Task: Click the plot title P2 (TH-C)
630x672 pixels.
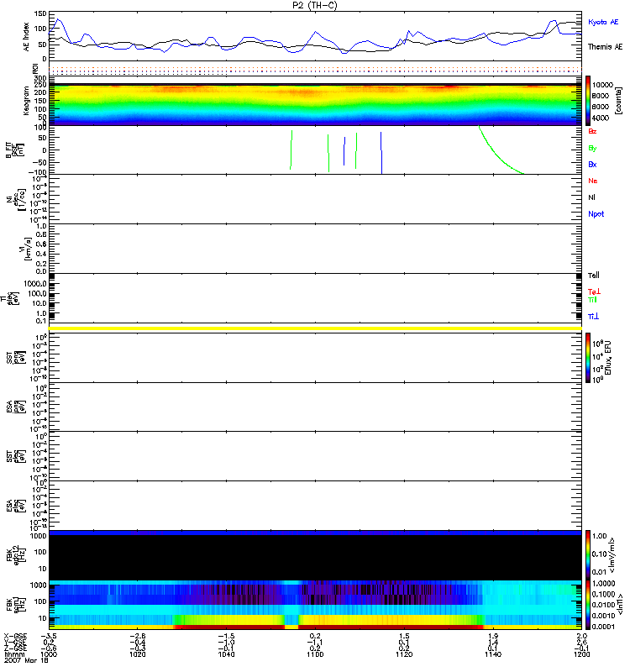Action: point(314,5)
